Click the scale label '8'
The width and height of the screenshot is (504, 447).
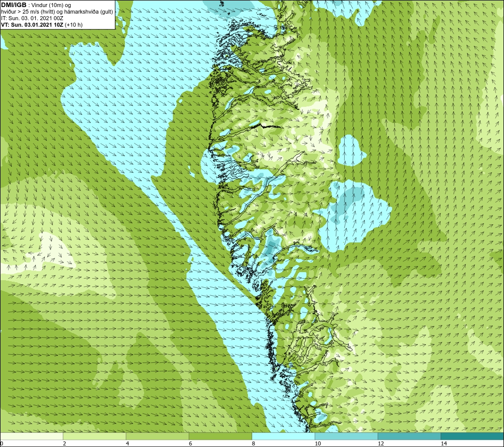point(254,443)
